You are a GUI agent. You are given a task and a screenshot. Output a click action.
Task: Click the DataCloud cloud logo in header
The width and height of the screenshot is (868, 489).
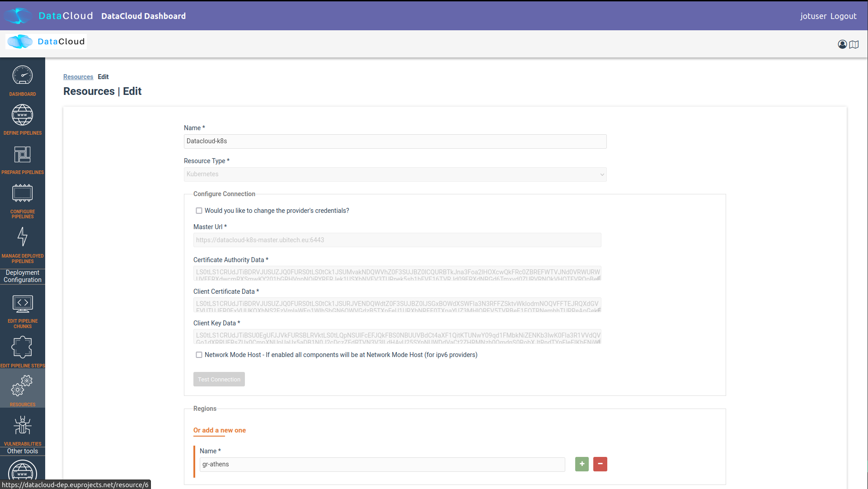pos(18,16)
